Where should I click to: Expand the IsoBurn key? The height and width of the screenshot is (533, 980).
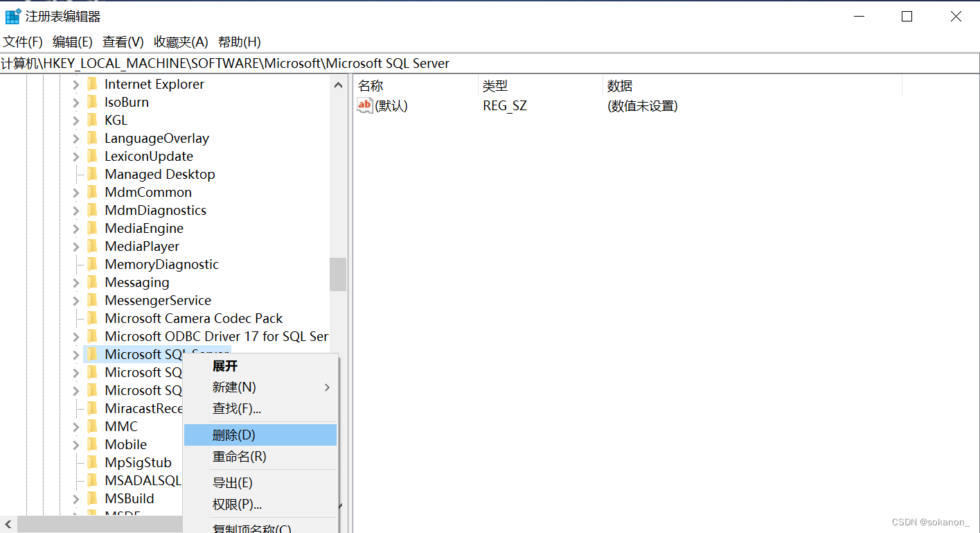76,103
